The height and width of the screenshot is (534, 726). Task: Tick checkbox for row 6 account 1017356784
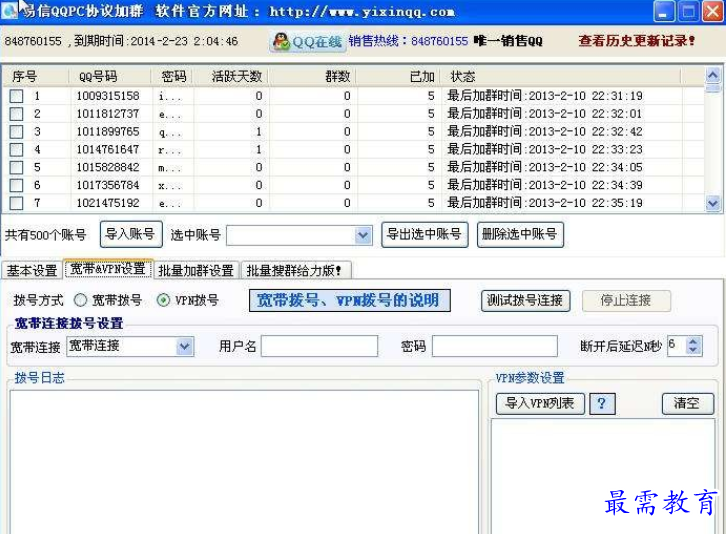(16, 185)
